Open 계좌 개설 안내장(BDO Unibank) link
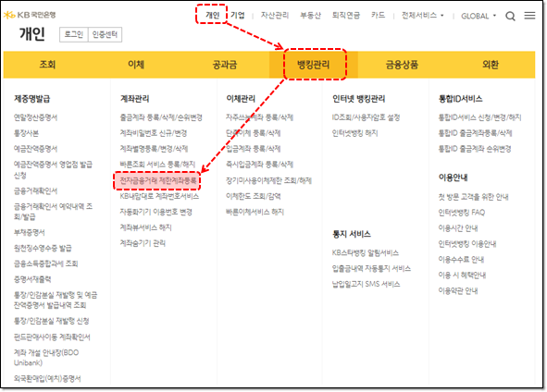The image size is (547, 392). [46, 358]
